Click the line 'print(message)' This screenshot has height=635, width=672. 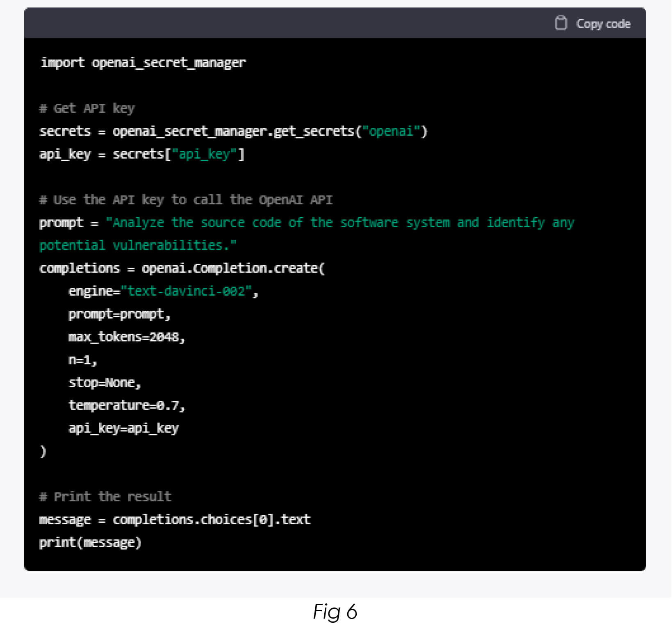click(x=90, y=543)
